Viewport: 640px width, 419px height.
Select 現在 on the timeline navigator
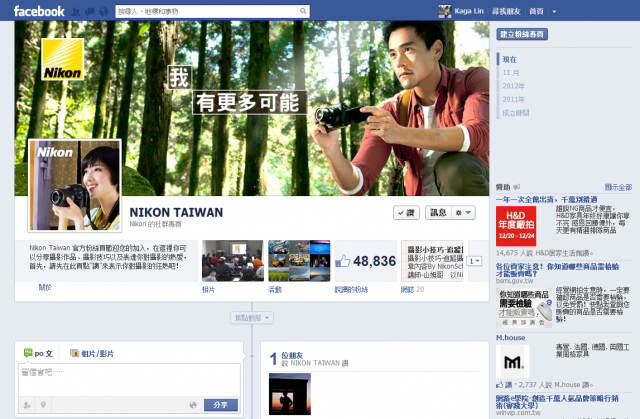(x=509, y=60)
